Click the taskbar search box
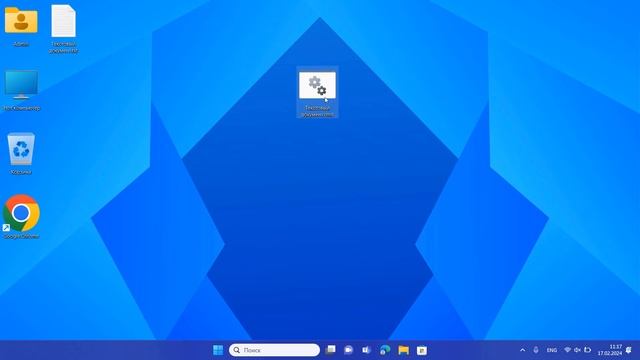This screenshot has width=640, height=360. [x=274, y=350]
